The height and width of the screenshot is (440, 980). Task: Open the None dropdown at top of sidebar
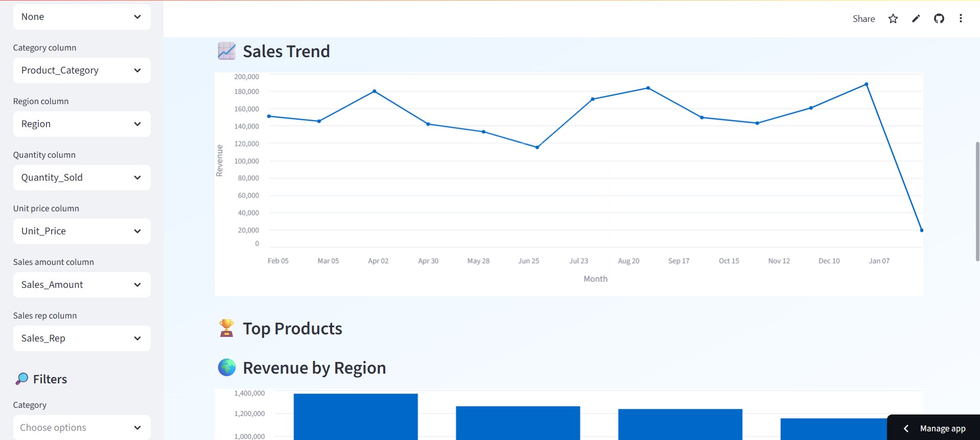coord(82,17)
